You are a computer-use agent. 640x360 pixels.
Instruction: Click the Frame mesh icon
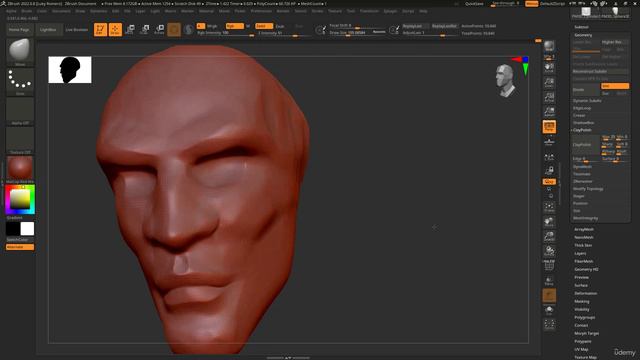click(549, 207)
